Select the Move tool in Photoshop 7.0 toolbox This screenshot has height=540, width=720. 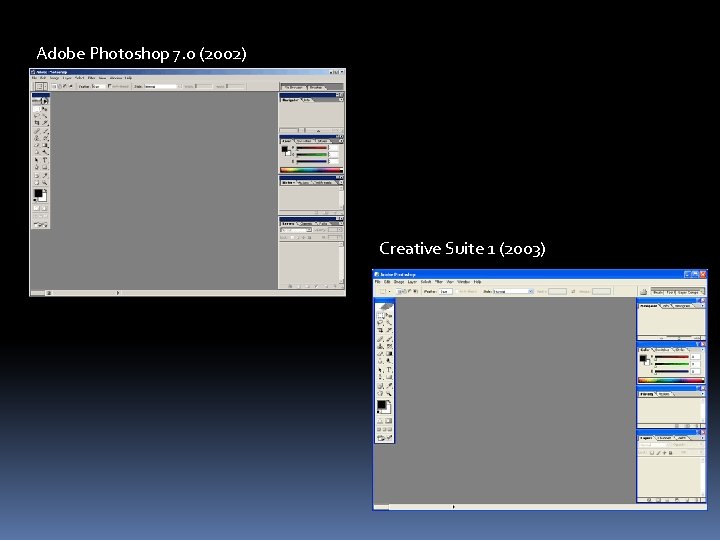(45, 109)
